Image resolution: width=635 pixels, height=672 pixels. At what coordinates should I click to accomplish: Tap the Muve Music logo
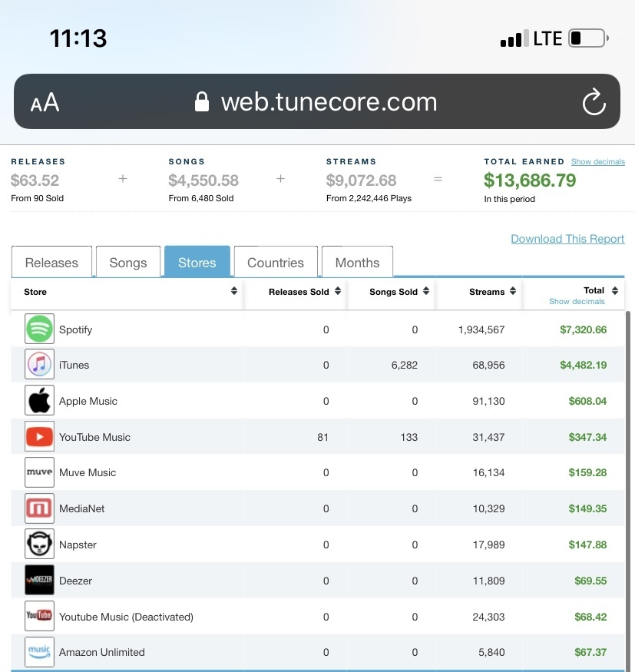(39, 472)
